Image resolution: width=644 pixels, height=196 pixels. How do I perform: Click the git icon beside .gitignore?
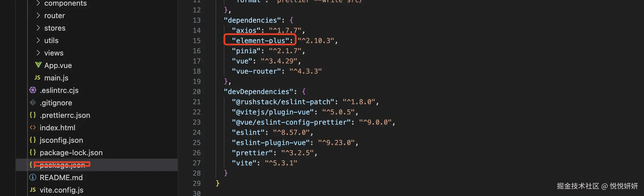tap(33, 103)
